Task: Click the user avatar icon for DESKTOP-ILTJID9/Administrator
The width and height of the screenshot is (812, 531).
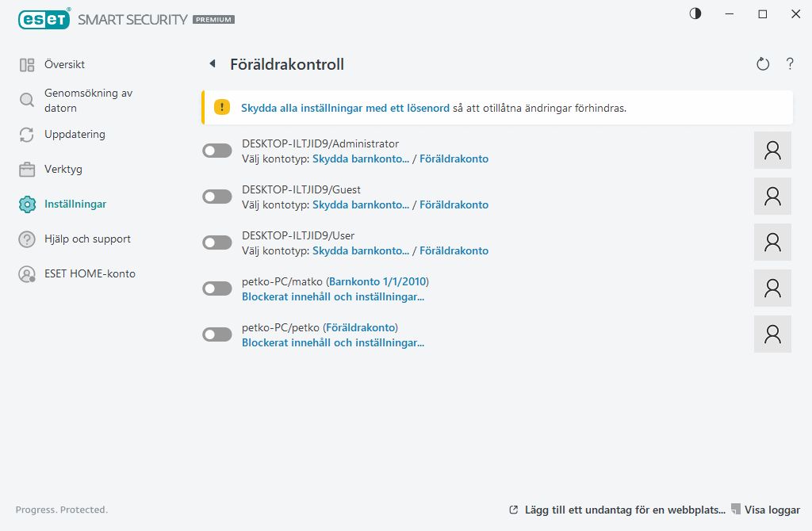Action: [x=772, y=151]
